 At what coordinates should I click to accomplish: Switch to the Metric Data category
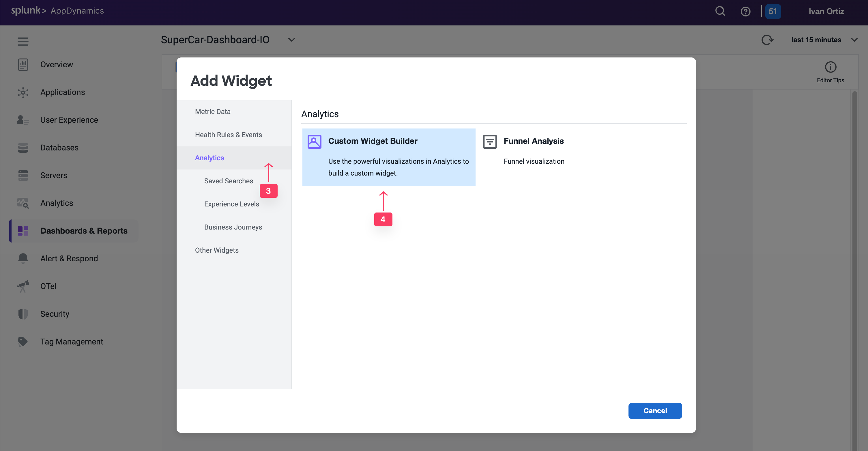click(x=213, y=111)
